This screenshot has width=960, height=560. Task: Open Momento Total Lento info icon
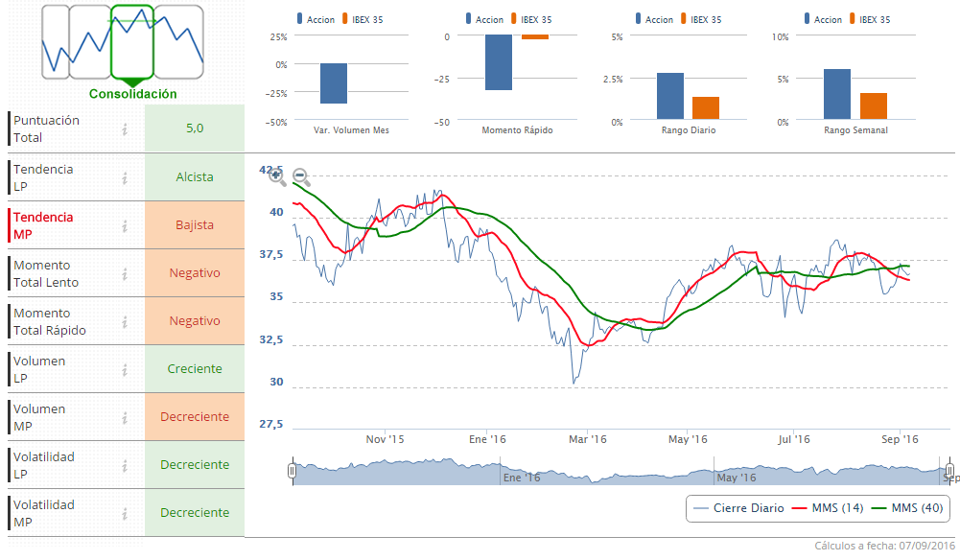[x=125, y=273]
